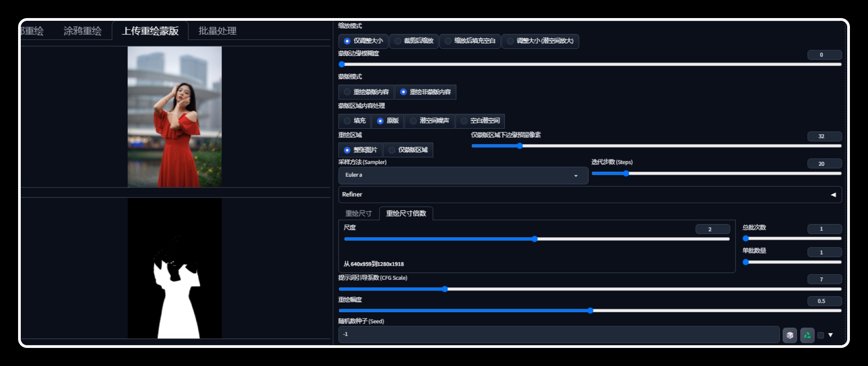Choose 填充 masked content option

tap(354, 121)
